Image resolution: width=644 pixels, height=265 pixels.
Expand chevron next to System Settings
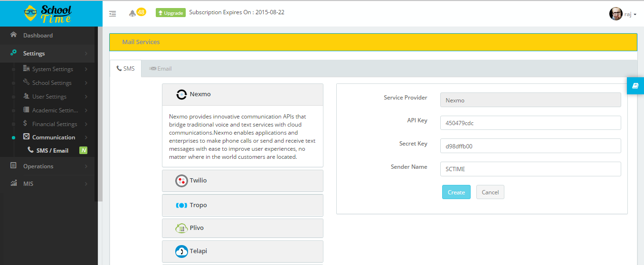point(86,69)
